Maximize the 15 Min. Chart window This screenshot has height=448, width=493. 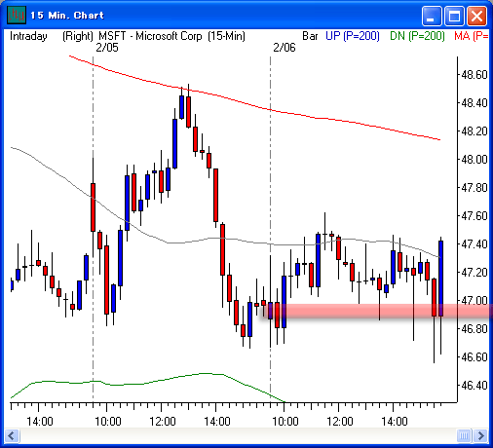(x=454, y=16)
